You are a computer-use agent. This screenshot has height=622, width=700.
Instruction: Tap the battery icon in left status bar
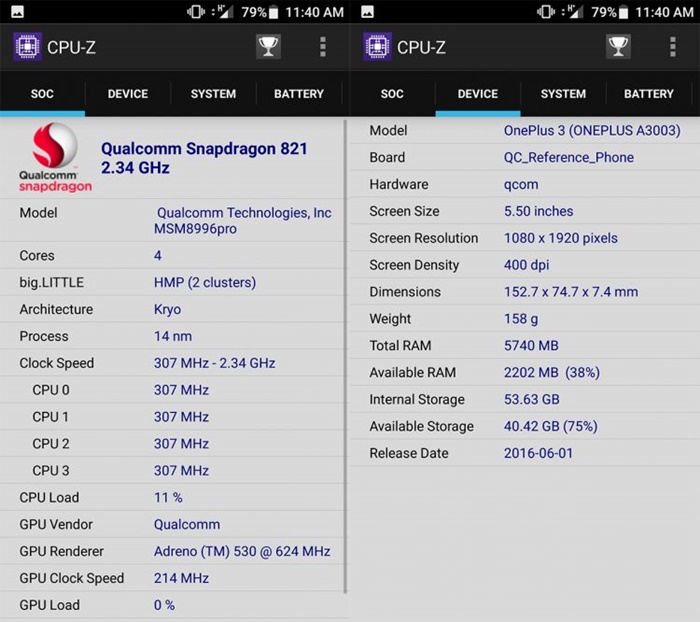(x=274, y=13)
